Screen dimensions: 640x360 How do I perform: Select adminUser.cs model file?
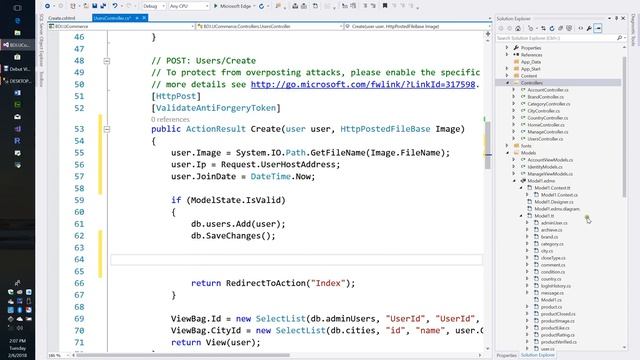coord(554,223)
